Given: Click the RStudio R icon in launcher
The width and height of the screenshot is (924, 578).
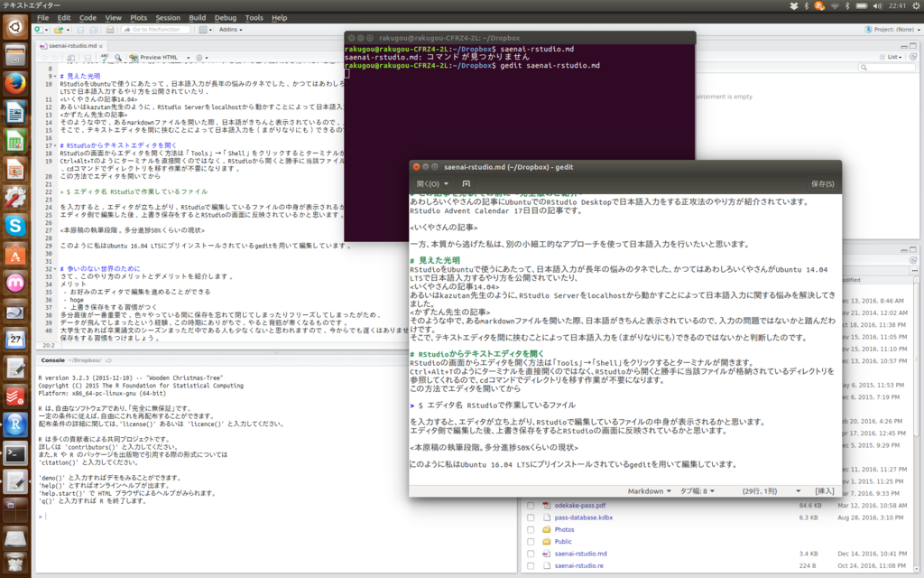Looking at the screenshot, I should click(15, 424).
